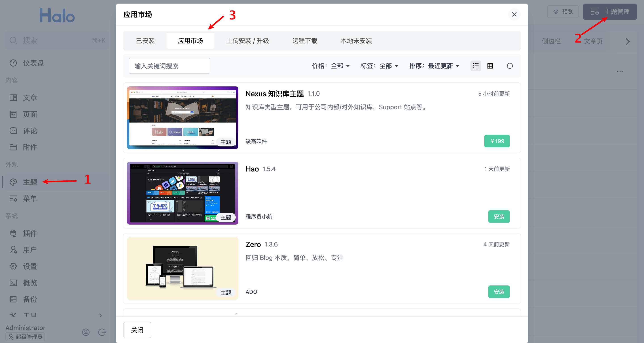Install the Hao theme

pyautogui.click(x=499, y=216)
